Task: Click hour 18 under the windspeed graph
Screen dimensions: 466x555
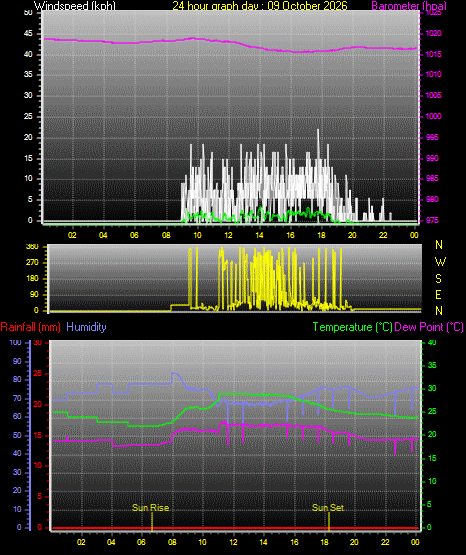Action: pyautogui.click(x=321, y=235)
